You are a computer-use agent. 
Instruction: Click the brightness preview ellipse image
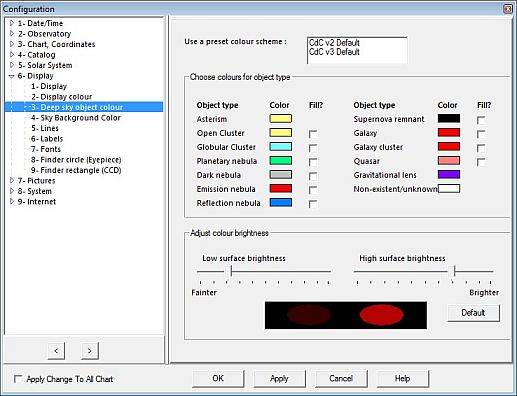pyautogui.click(x=346, y=315)
